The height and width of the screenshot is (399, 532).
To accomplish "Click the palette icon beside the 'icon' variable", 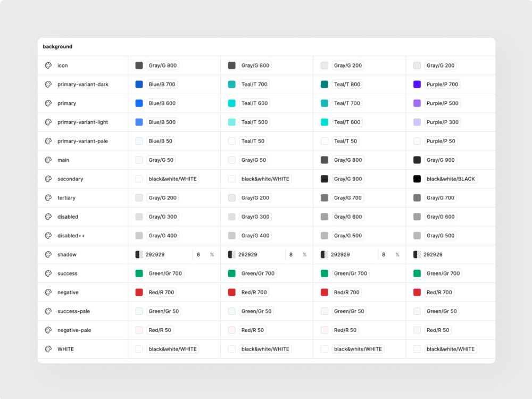I will point(48,65).
